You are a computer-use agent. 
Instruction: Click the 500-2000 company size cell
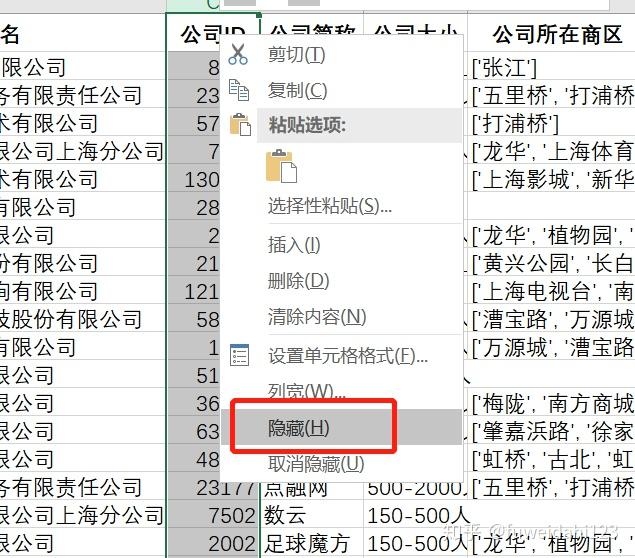pyautogui.click(x=416, y=489)
